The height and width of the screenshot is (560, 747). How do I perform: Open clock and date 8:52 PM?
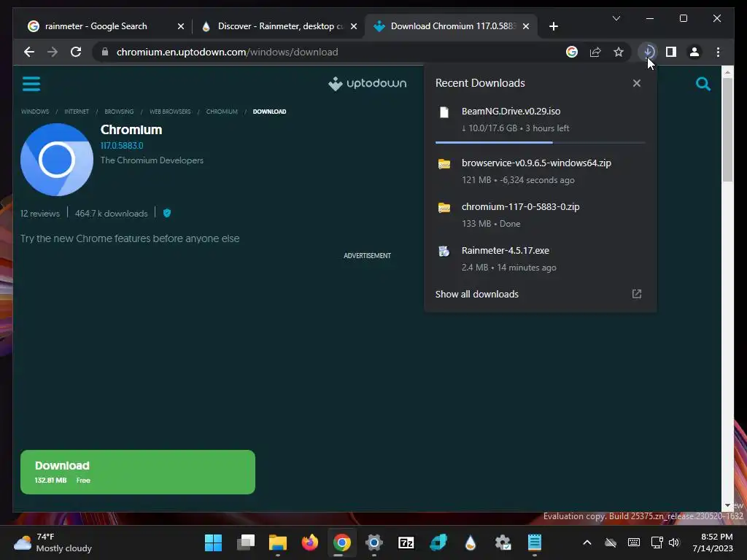(712, 542)
